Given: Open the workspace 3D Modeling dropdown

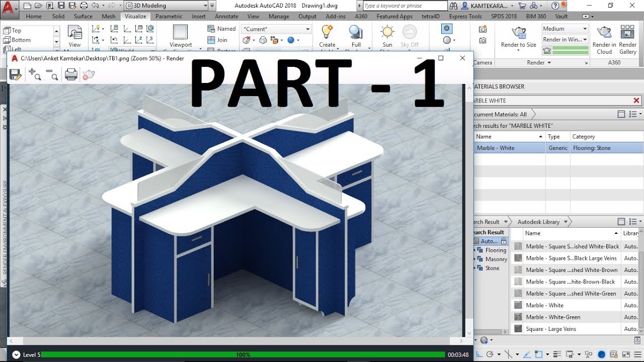Looking at the screenshot, I should click(166, 6).
